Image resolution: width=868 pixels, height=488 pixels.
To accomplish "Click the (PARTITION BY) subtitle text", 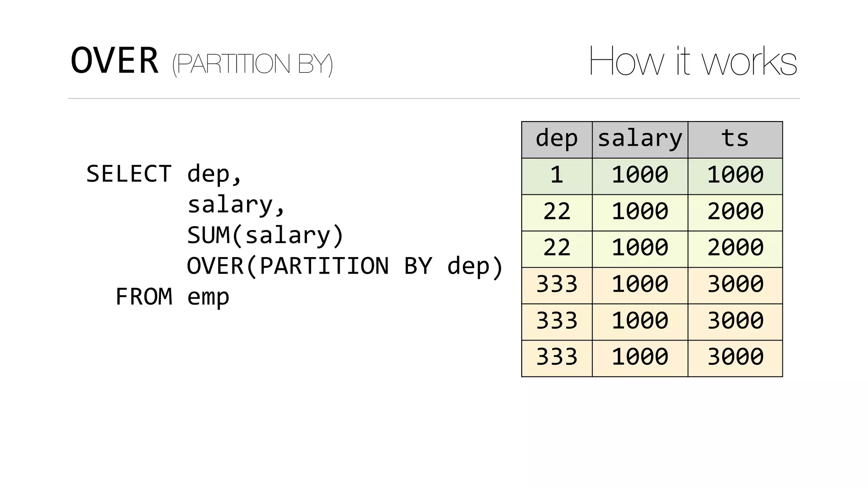I will coord(252,64).
